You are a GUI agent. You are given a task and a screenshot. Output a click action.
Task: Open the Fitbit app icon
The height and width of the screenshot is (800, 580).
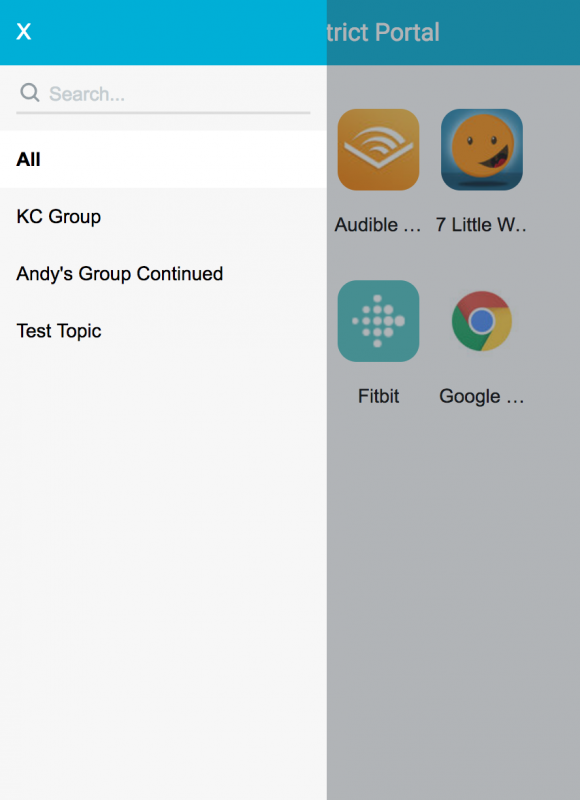[x=379, y=321]
